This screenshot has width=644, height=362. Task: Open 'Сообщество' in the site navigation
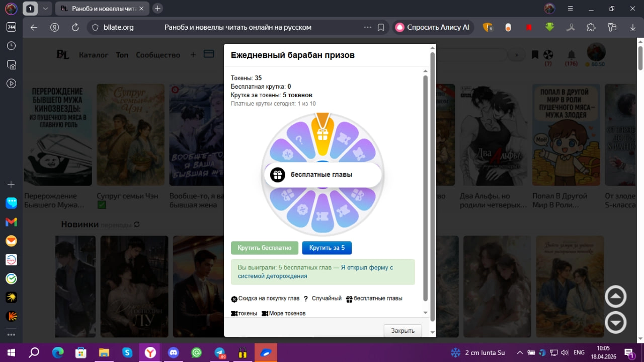pos(158,55)
